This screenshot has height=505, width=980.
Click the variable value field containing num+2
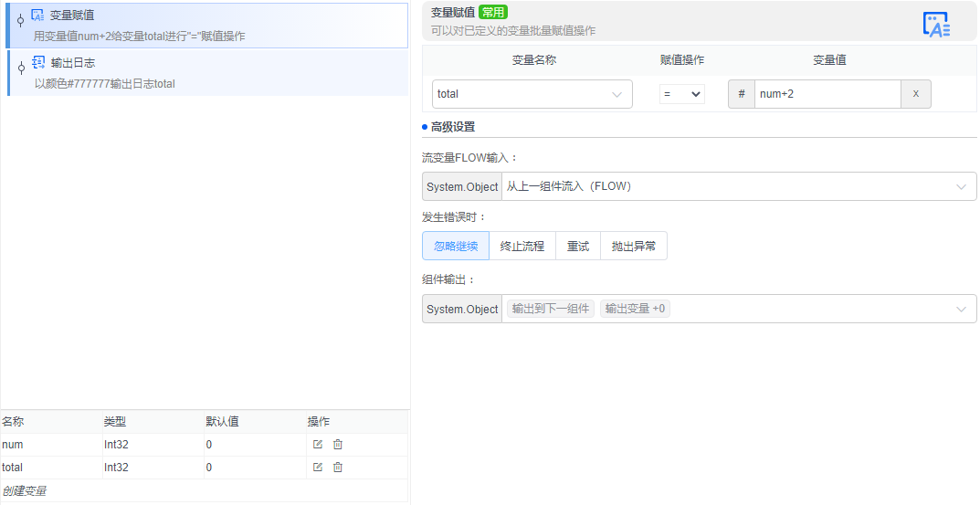click(827, 94)
